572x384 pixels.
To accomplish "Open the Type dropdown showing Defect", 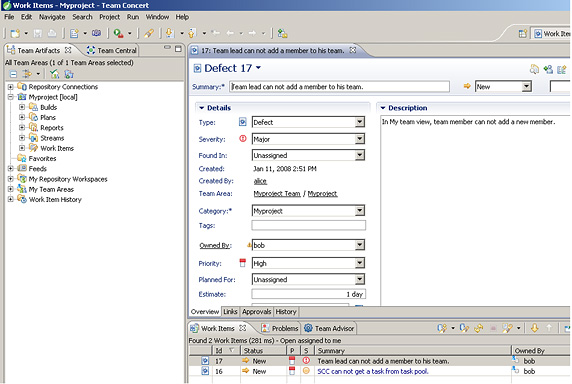I will tap(360, 122).
